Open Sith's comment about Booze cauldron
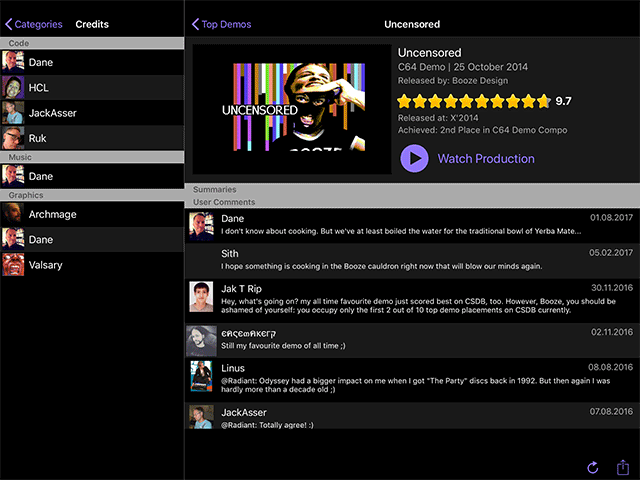This screenshot has width=640, height=480. coord(412,261)
